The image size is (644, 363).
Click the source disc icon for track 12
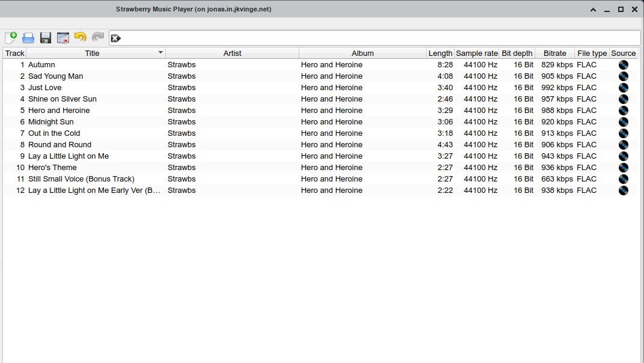(624, 191)
